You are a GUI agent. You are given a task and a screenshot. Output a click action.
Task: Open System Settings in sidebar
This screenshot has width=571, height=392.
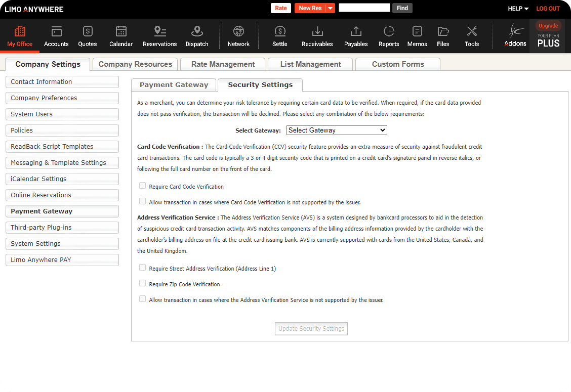[x=62, y=244]
